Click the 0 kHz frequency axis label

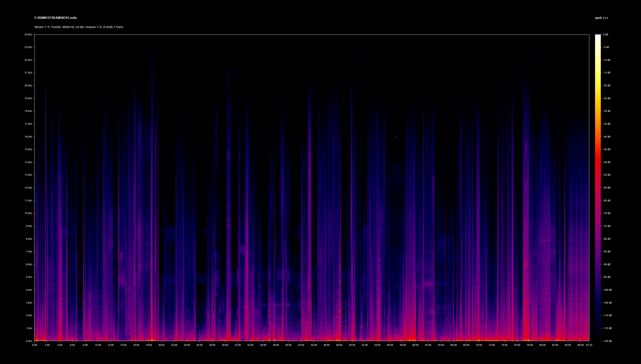point(29,341)
